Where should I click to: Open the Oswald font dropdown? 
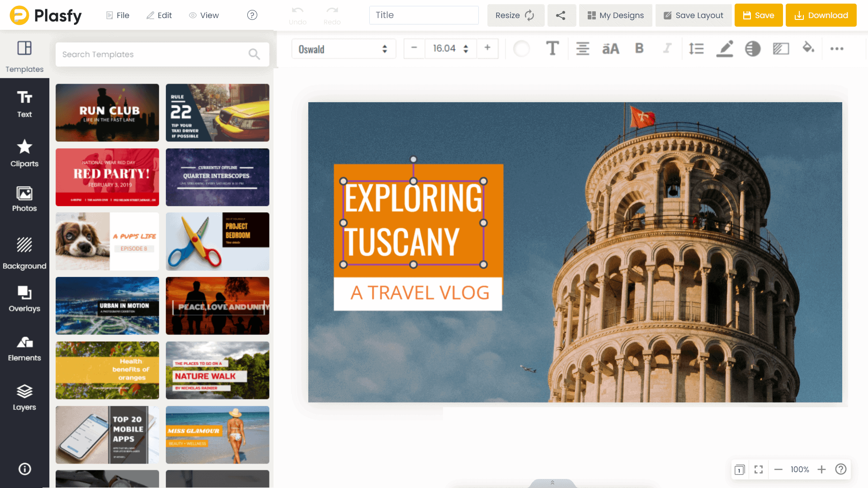pos(344,49)
